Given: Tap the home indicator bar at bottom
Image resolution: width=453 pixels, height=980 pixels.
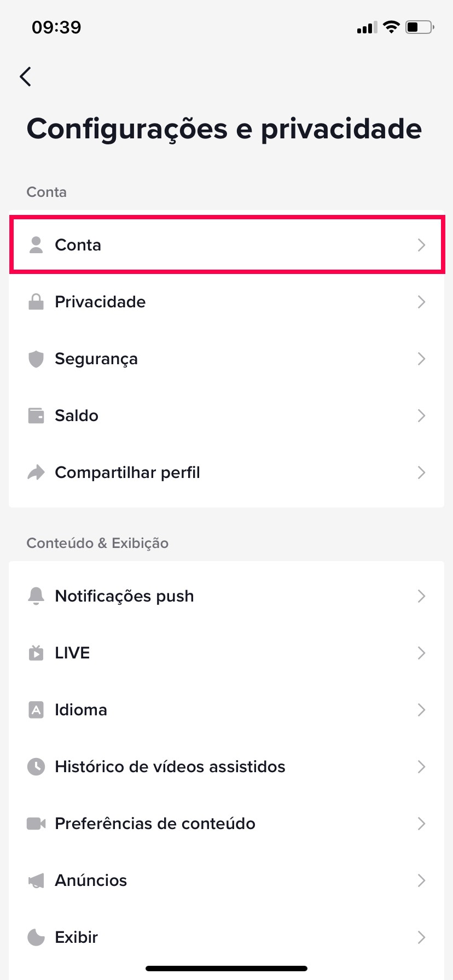Looking at the screenshot, I should [226, 969].
